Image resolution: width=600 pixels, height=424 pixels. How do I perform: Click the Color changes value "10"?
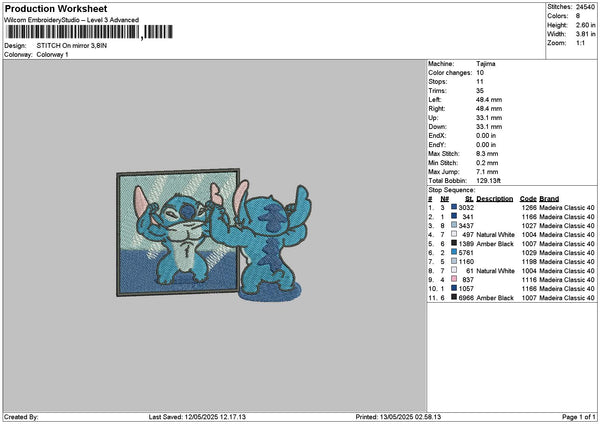tap(480, 73)
